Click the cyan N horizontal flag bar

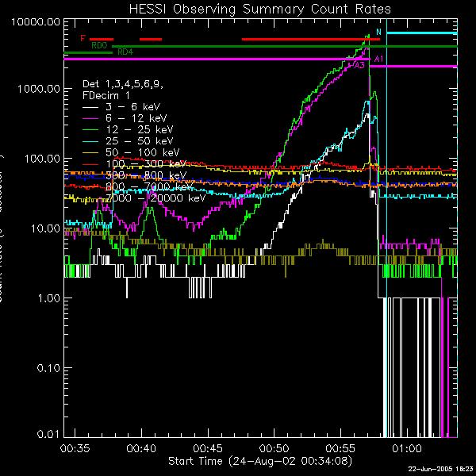point(422,33)
